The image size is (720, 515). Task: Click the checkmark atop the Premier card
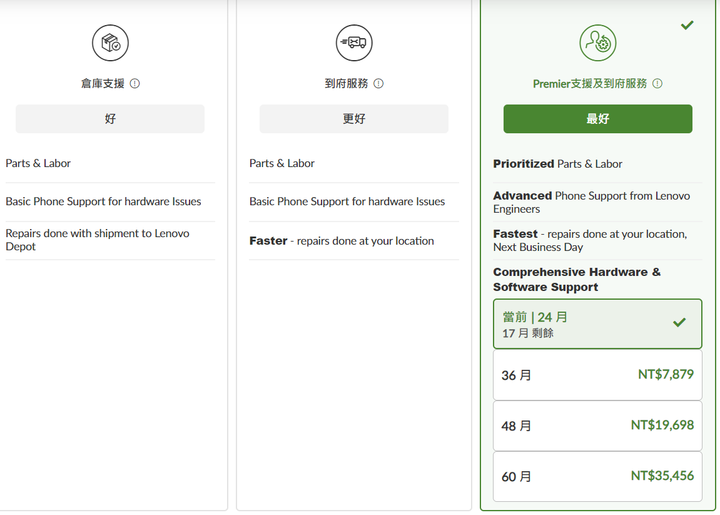[x=687, y=25]
